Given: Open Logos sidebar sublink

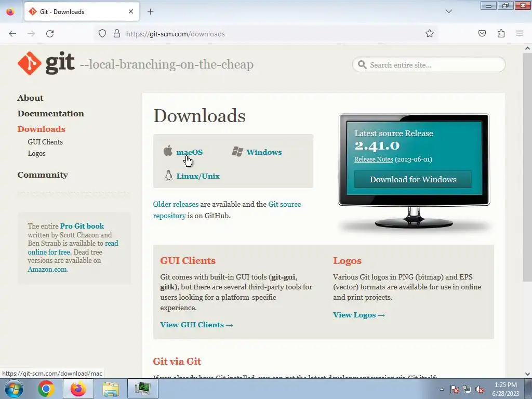Looking at the screenshot, I should tap(36, 153).
